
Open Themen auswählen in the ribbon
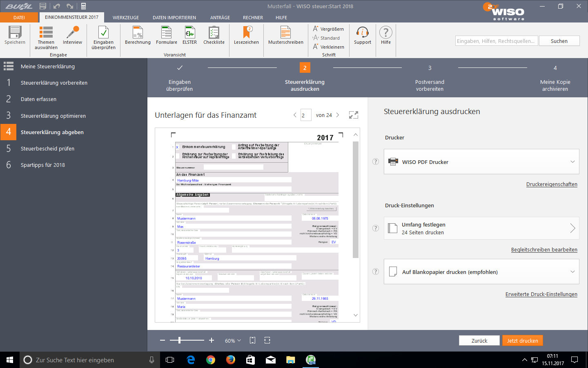(x=46, y=38)
